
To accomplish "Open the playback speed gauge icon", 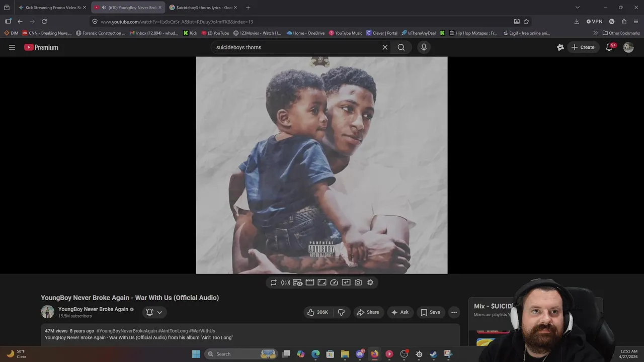I will point(334,283).
